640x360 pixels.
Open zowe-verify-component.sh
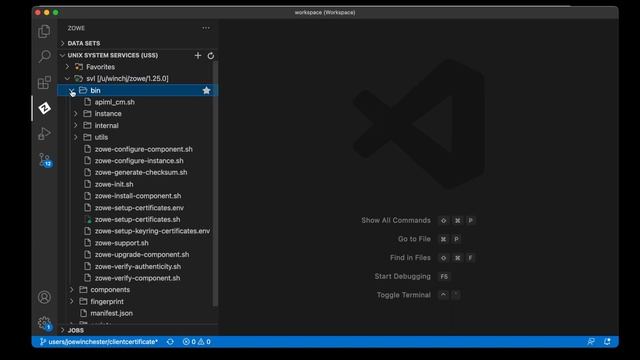pyautogui.click(x=137, y=278)
